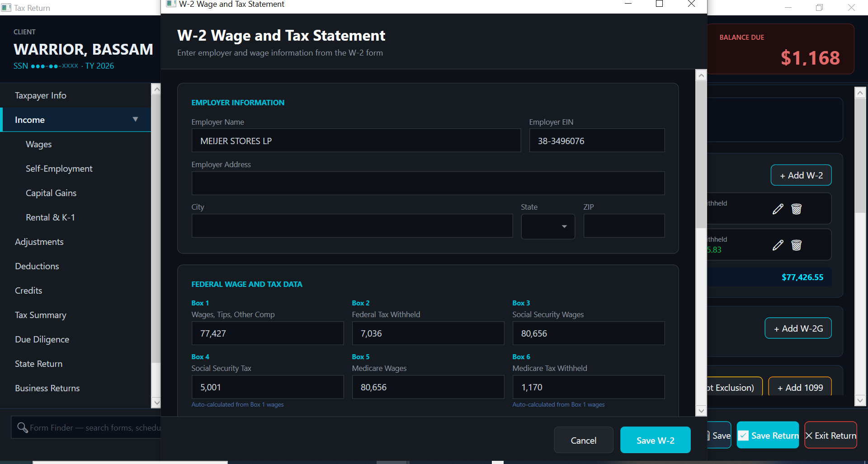Click Save Return button
The width and height of the screenshot is (868, 464).
pos(768,436)
